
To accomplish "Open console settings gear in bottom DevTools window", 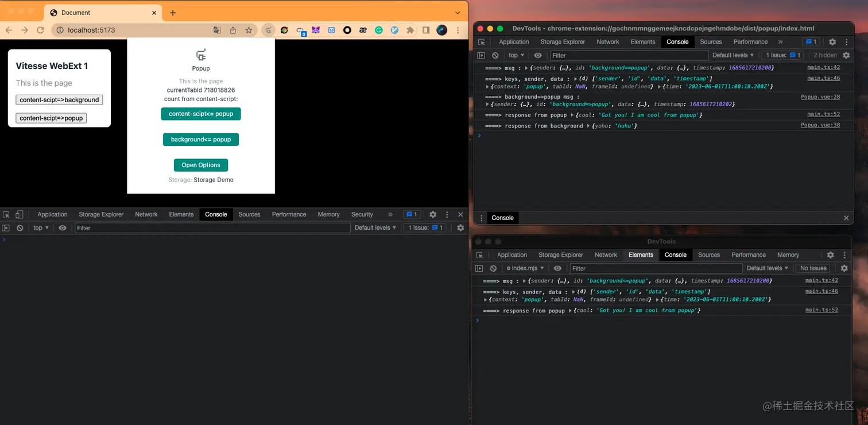I will [844, 268].
